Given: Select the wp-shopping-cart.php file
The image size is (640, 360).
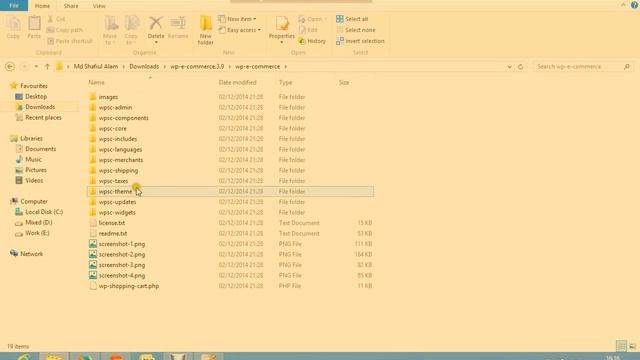Looking at the screenshot, I should point(129,286).
